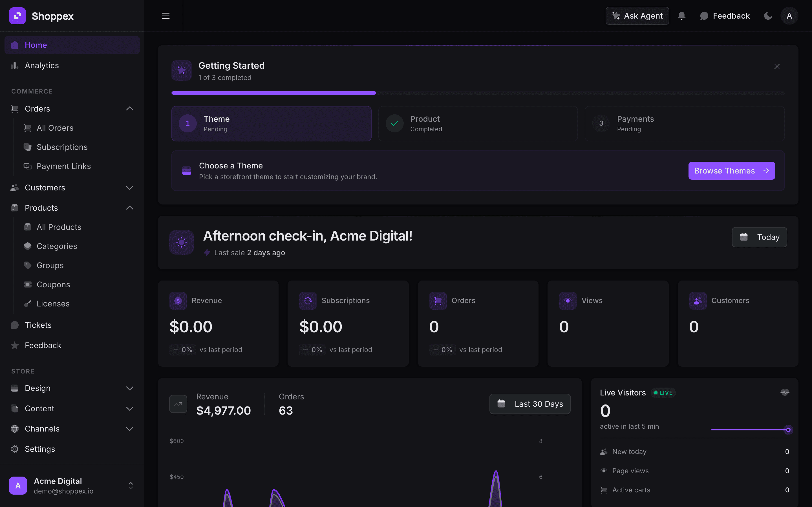The height and width of the screenshot is (507, 812).
Task: Click the Analytics chart icon in sidebar
Action: click(14, 65)
